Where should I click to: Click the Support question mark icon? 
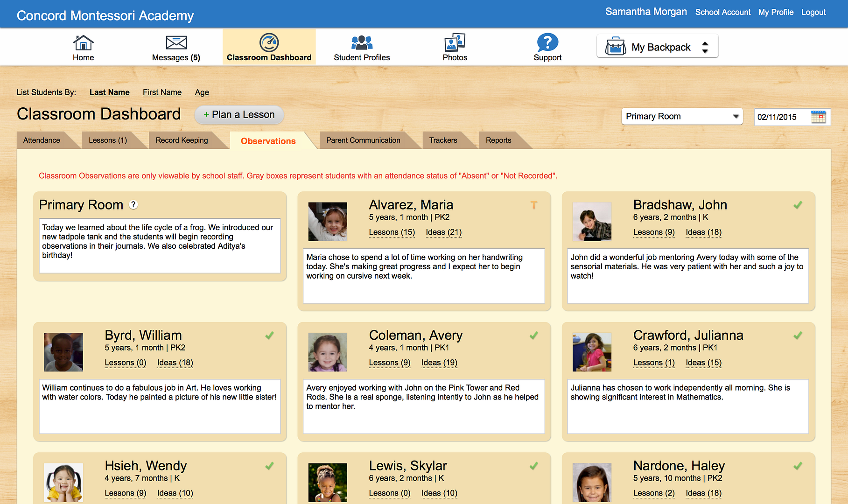pos(547,42)
